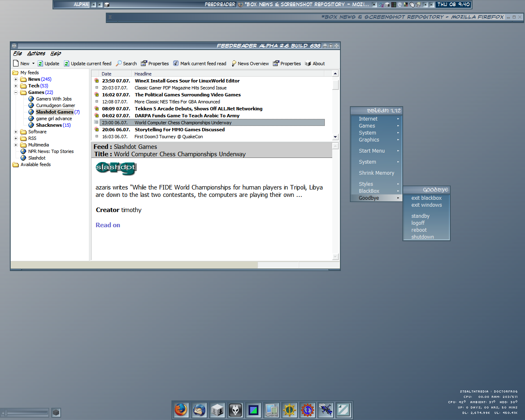Open the Internet submenu in bbLean menu
Viewport: 525px width, 420px height.
click(x=376, y=119)
